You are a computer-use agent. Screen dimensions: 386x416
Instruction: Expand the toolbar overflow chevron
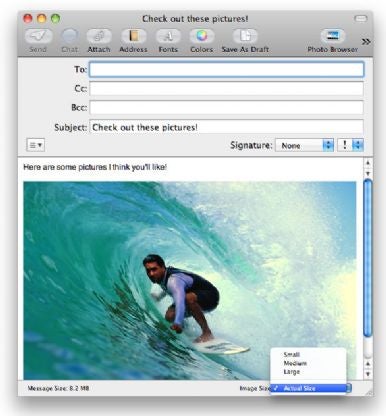366,42
